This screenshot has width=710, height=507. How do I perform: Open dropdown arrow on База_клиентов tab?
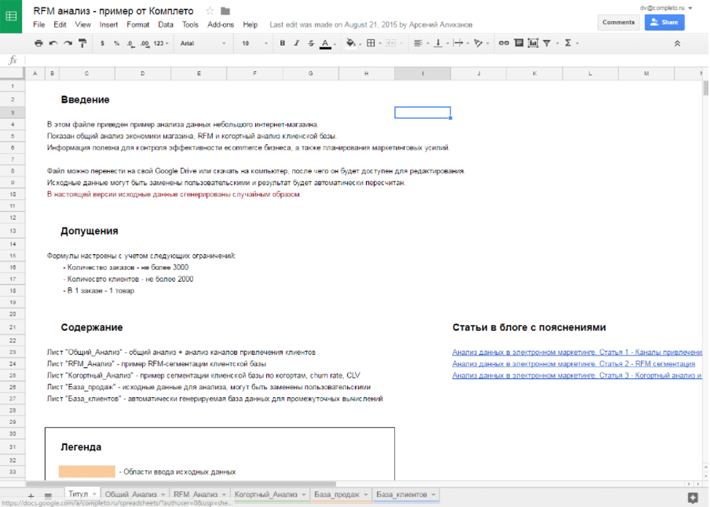point(433,494)
